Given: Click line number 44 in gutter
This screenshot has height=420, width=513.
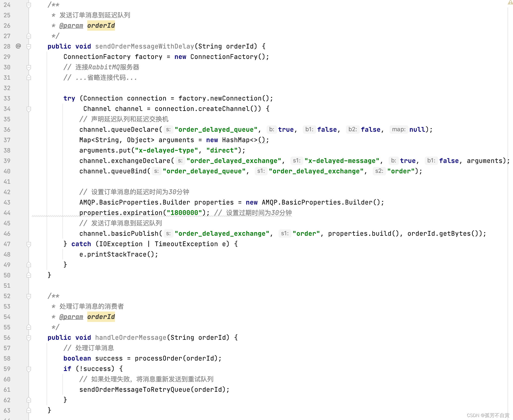Looking at the screenshot, I should point(7,213).
